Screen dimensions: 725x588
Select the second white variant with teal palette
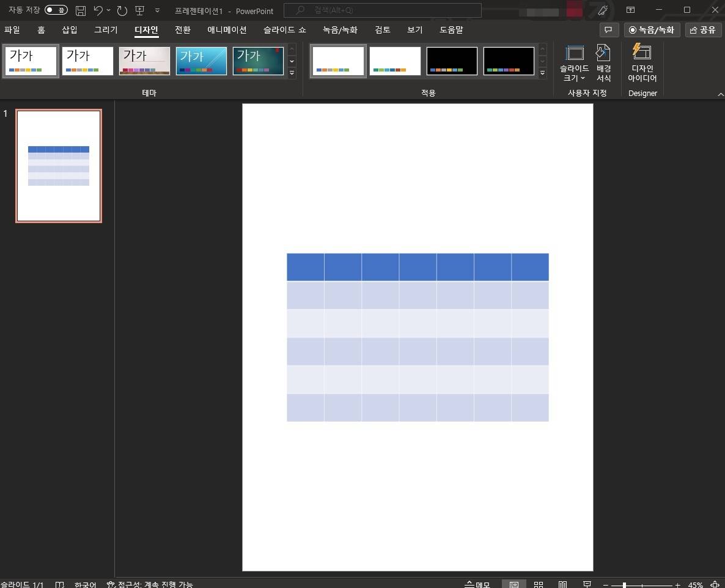pyautogui.click(x=396, y=61)
